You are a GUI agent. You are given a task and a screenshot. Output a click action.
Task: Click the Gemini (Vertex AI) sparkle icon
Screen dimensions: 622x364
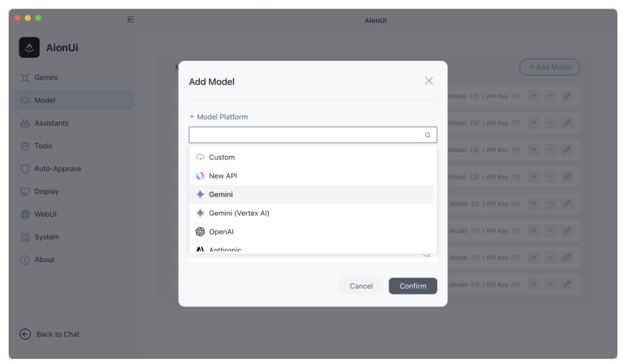pyautogui.click(x=200, y=213)
